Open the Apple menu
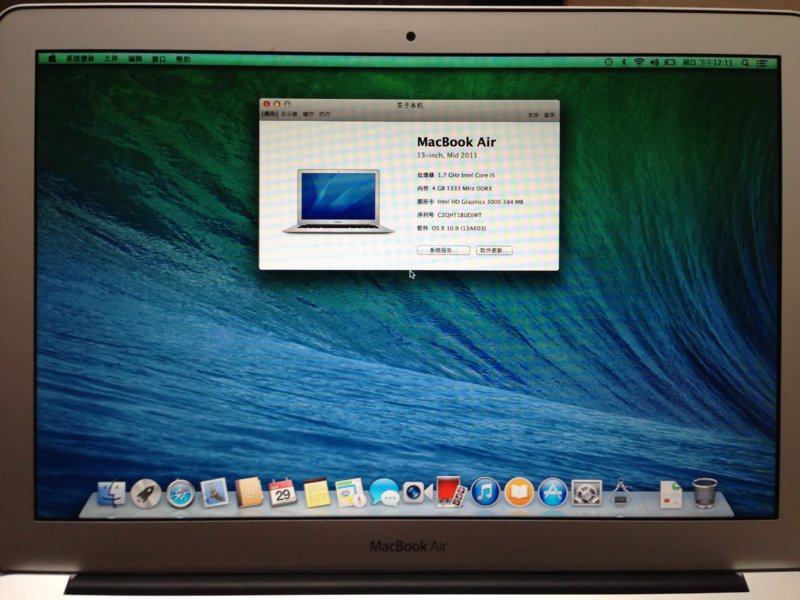Image resolution: width=800 pixels, height=600 pixels. tap(52, 59)
